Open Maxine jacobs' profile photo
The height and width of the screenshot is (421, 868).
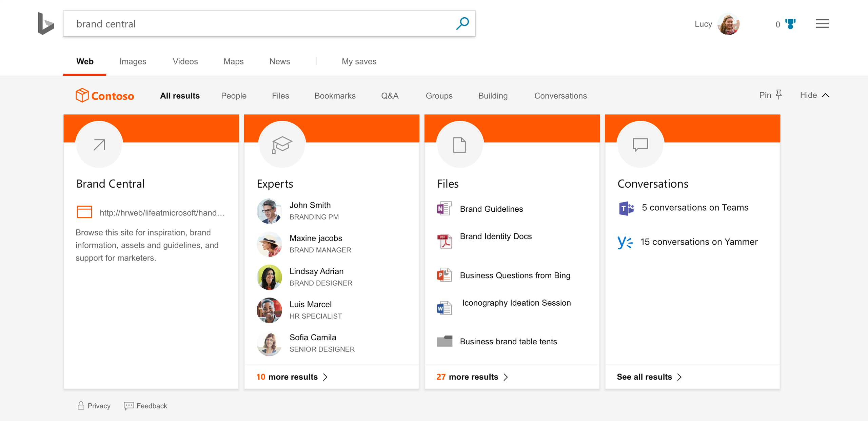(269, 244)
